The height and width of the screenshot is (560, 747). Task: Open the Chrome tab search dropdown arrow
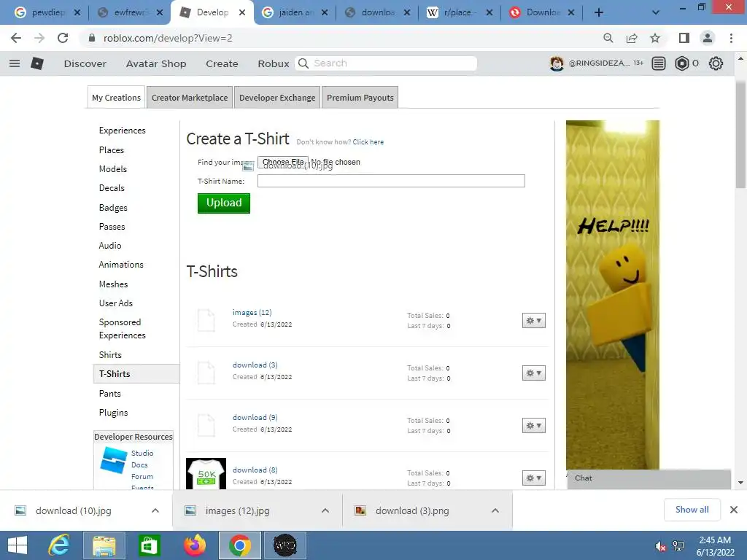[x=656, y=13]
